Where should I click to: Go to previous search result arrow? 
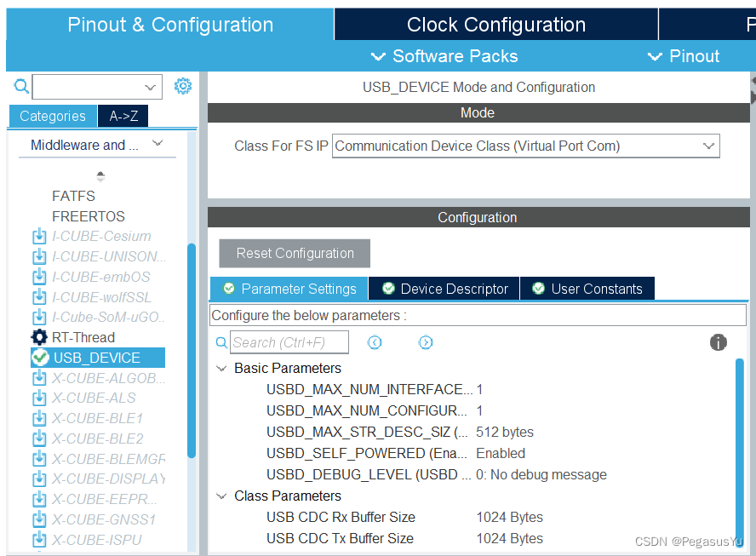[x=375, y=342]
